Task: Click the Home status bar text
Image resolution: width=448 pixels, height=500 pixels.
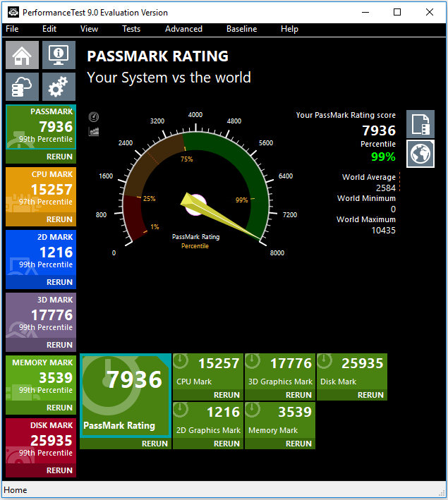Action: (x=15, y=490)
